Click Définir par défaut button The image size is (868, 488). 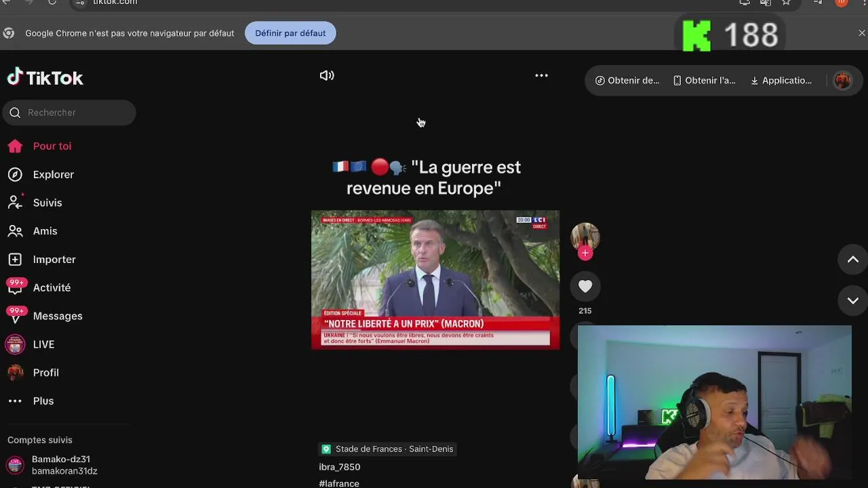[x=290, y=33]
